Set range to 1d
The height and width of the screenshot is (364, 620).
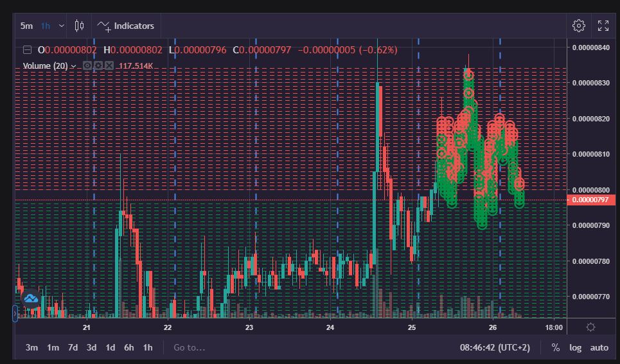point(111,347)
